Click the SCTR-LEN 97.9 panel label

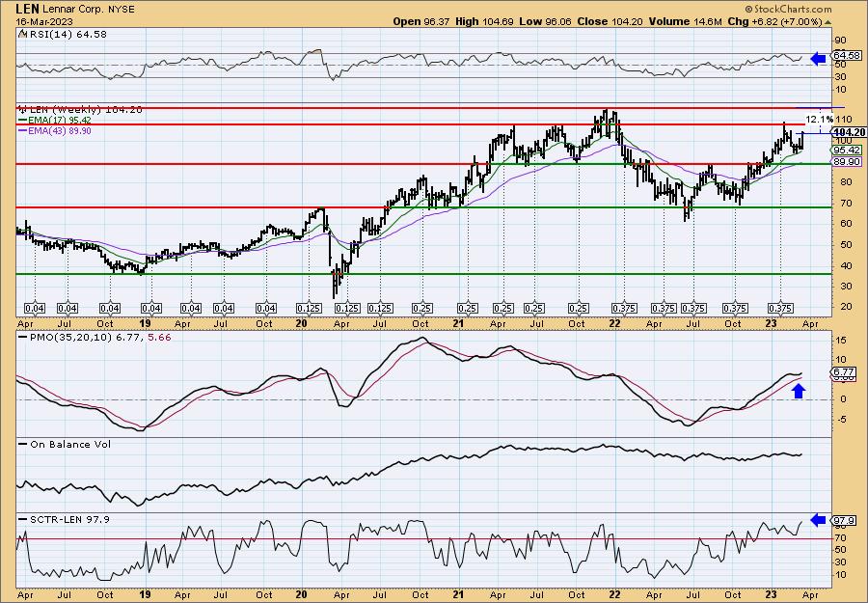click(x=69, y=519)
